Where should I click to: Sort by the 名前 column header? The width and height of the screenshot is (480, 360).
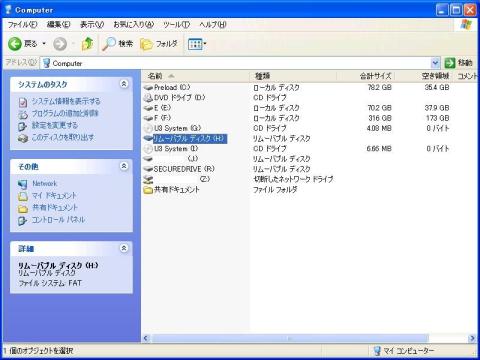click(x=196, y=76)
